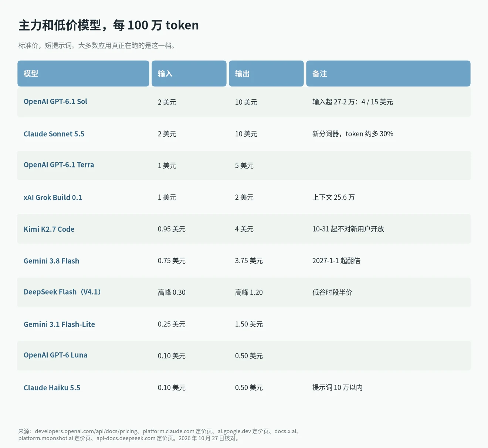Click the 来源 footer source text
Image resolution: width=488 pixels, height=448 pixels.
(x=160, y=435)
